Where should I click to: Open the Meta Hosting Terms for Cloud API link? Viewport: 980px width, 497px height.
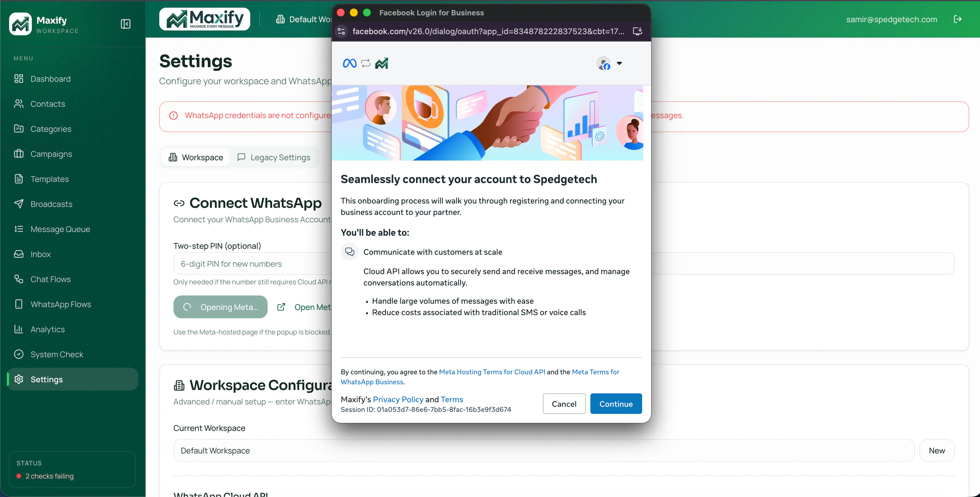492,372
